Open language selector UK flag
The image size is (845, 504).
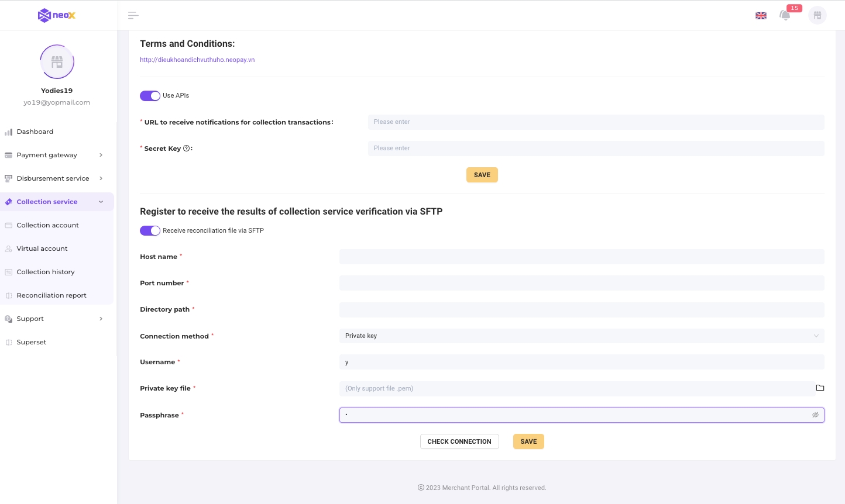(761, 16)
